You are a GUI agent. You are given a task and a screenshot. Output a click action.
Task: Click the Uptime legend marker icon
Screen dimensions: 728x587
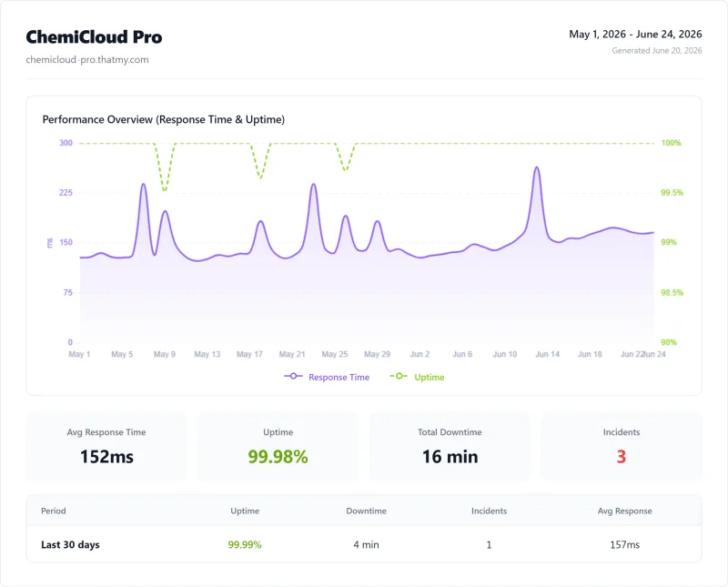click(399, 376)
